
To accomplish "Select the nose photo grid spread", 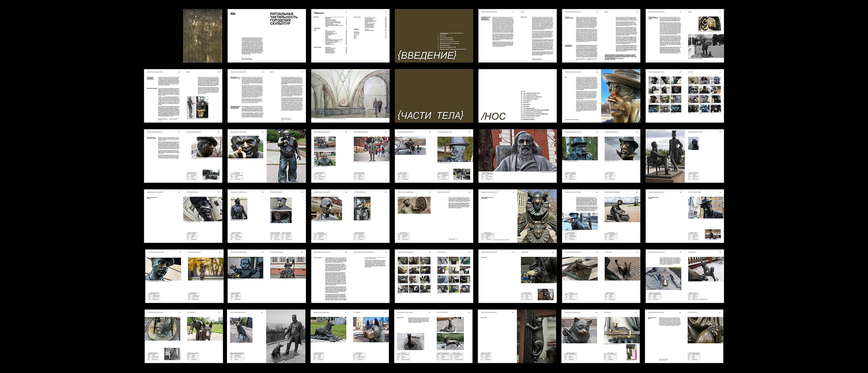I will click(x=684, y=96).
